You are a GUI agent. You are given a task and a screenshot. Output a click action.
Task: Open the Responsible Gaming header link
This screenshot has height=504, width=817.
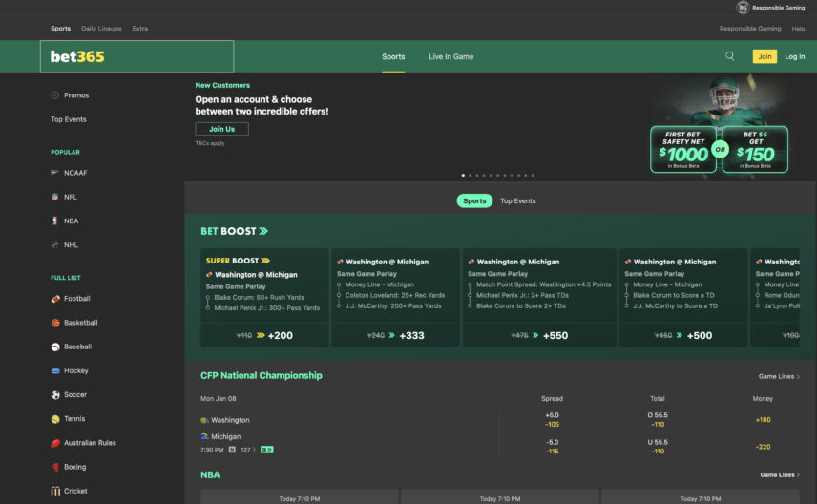pyautogui.click(x=750, y=28)
